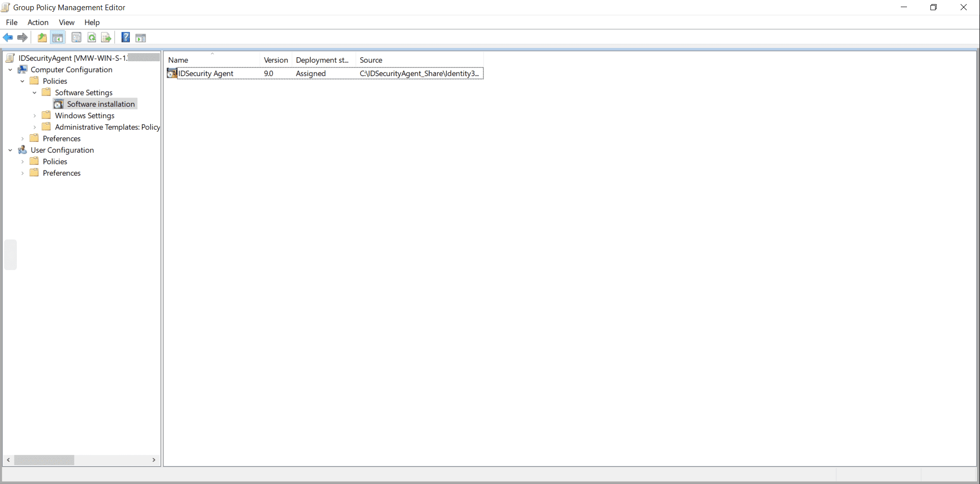The width and height of the screenshot is (980, 484).
Task: Select Policies label under User Configuration
Action: point(55,161)
